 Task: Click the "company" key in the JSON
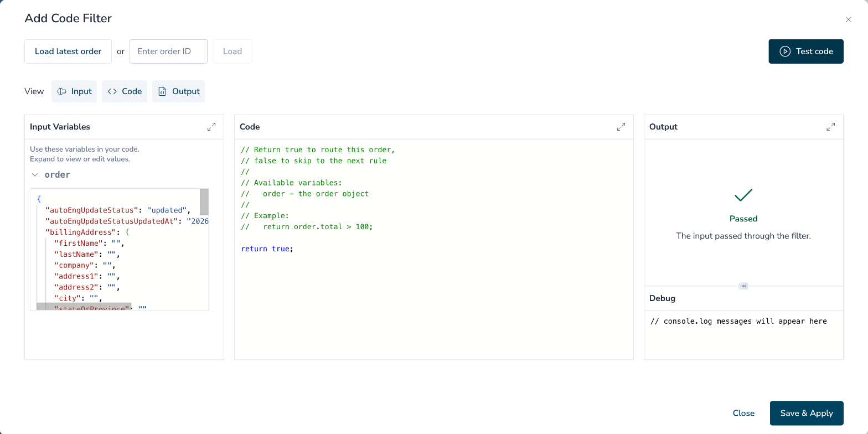[x=74, y=266]
